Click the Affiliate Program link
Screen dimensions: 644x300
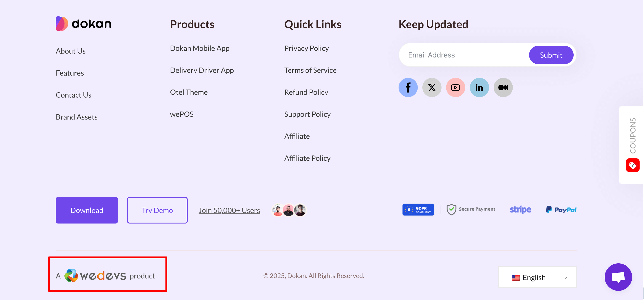(x=297, y=136)
